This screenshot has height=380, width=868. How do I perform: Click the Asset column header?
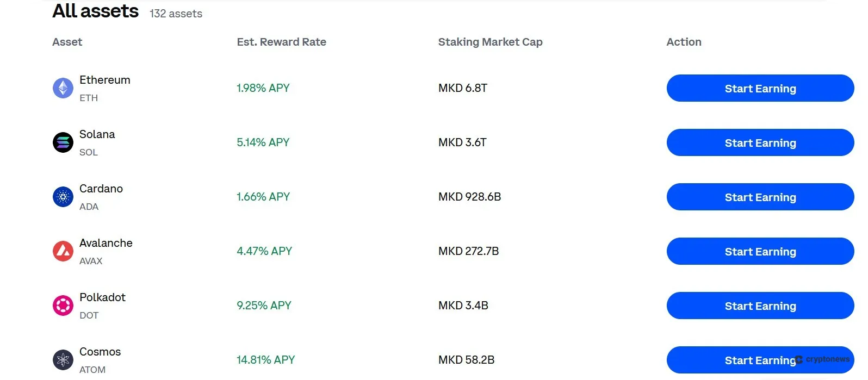pos(67,42)
